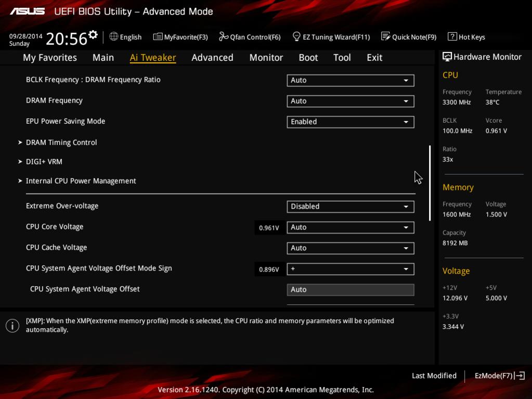
Task: Click the 0.896V System Agent voltage readout
Action: [269, 269]
